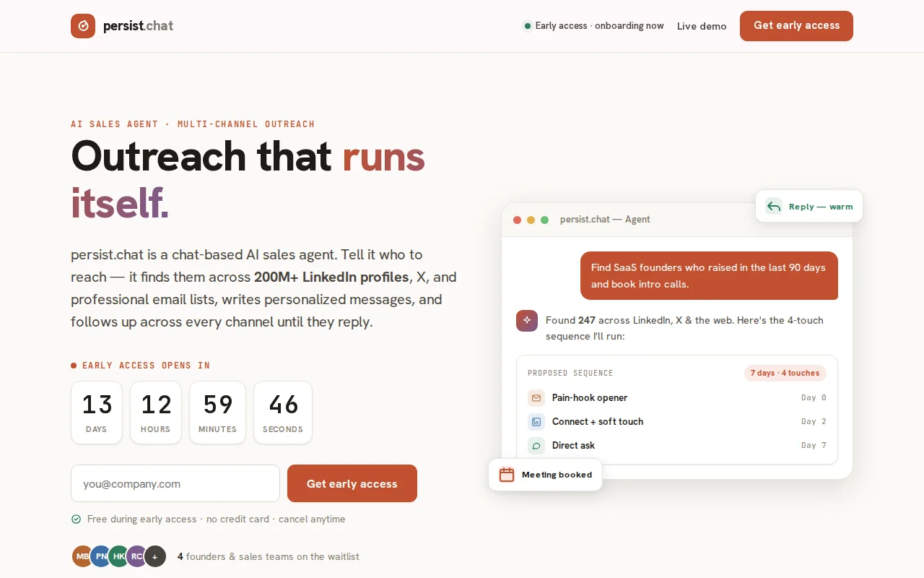Click the 'Day 0' label
This screenshot has height=578, width=924.
(x=814, y=397)
